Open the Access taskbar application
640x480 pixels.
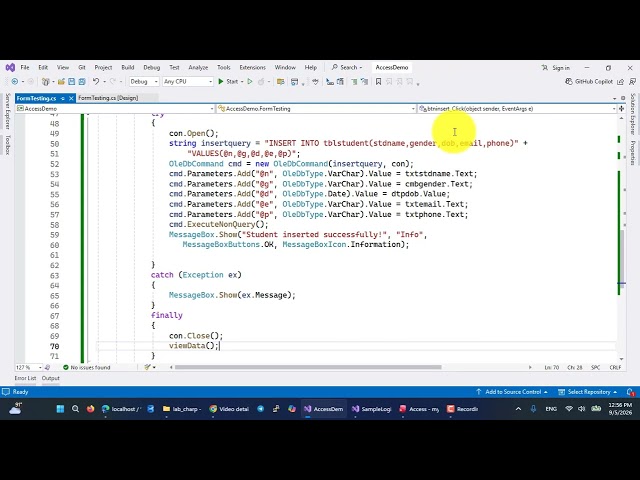[419, 409]
